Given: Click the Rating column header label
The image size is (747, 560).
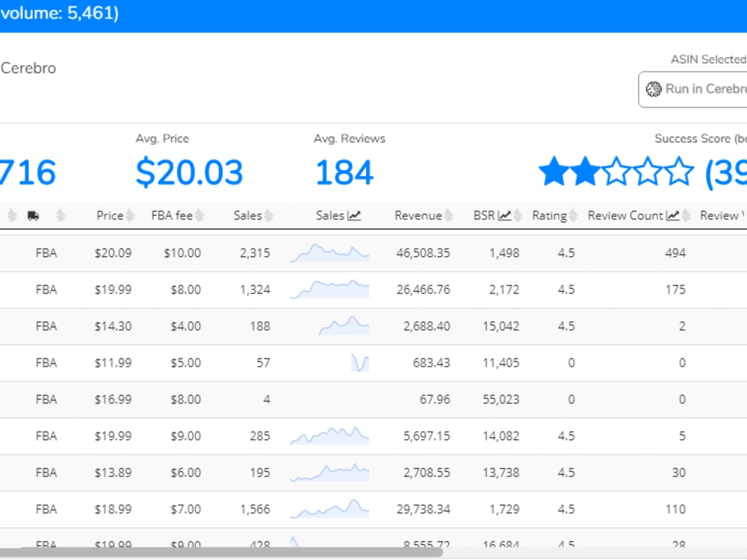Looking at the screenshot, I should click(549, 216).
